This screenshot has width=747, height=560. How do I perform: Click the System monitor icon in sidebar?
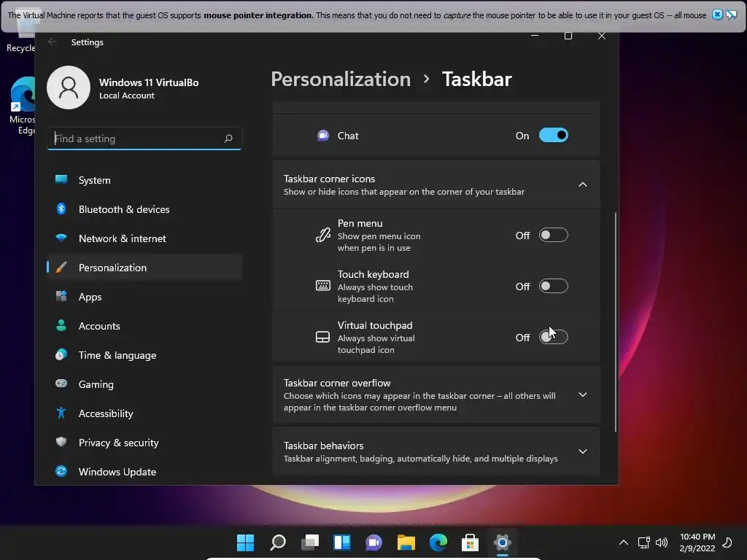[61, 179]
